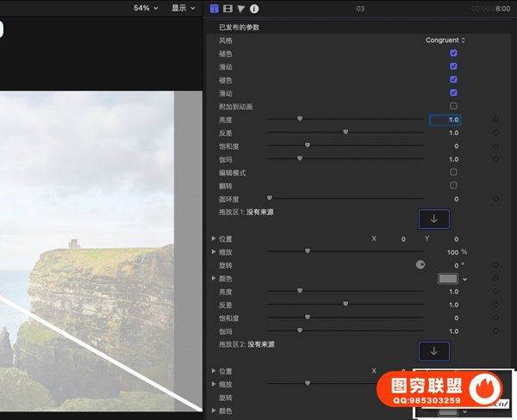The height and width of the screenshot is (420, 517).
Task: Click the 拖放区 2 drop well arrow
Action: click(x=433, y=351)
